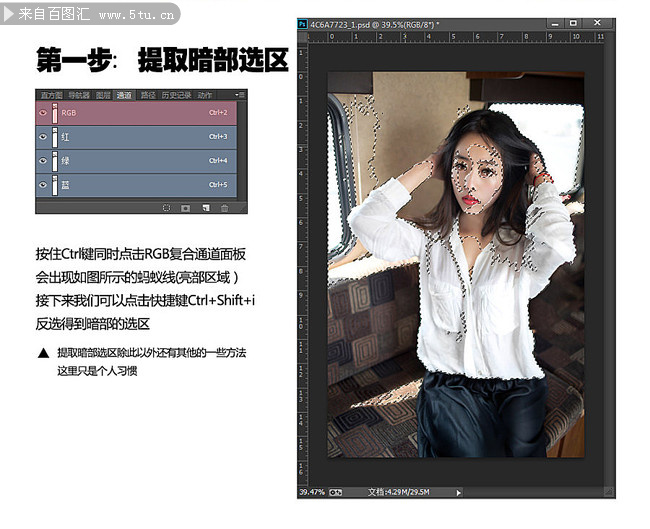Click the 39.47% zoom level field
The height and width of the screenshot is (529, 650).
[x=312, y=492]
